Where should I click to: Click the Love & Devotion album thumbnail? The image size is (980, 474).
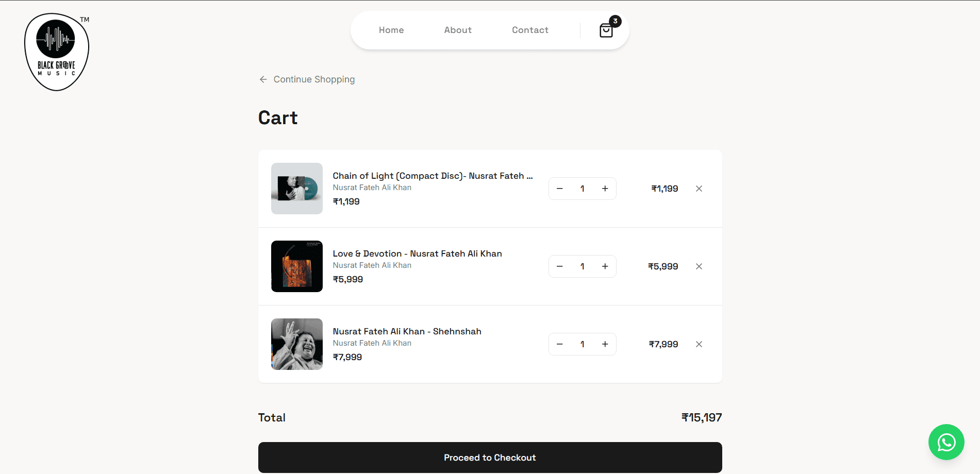[x=297, y=266]
